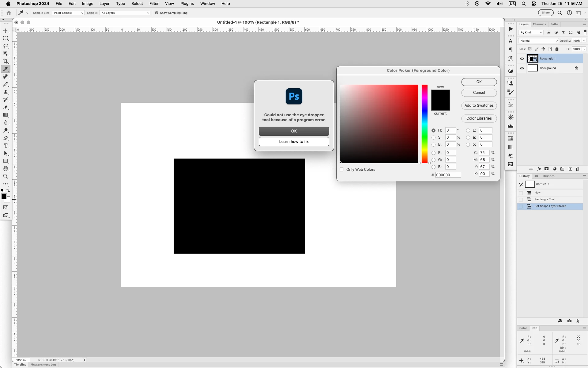Click the Learn how to fix button
588x368 pixels.
(294, 142)
